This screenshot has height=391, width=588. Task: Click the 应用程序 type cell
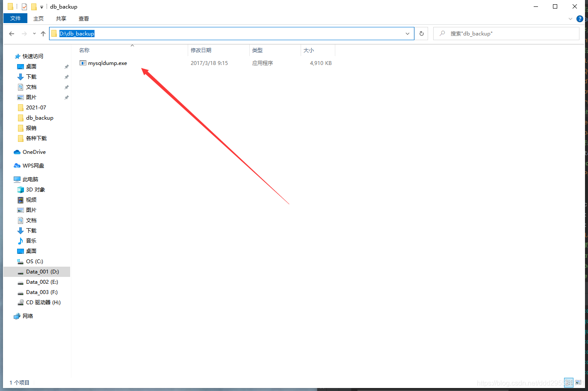pyautogui.click(x=263, y=63)
